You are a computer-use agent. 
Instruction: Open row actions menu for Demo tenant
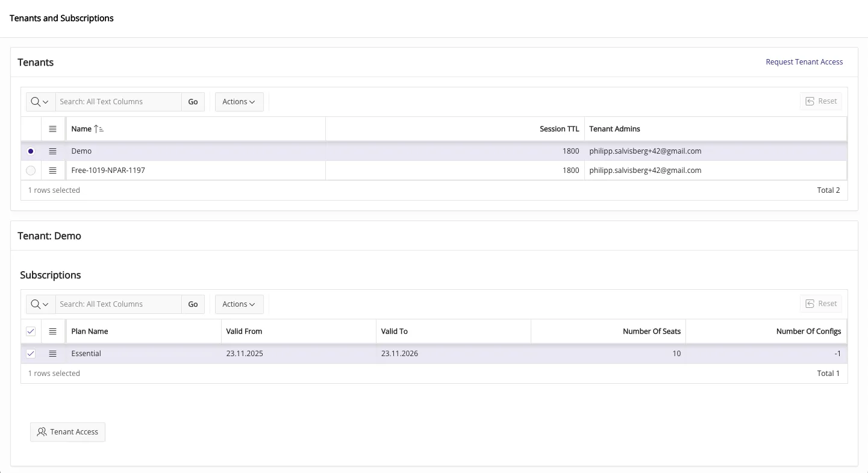[x=52, y=151]
